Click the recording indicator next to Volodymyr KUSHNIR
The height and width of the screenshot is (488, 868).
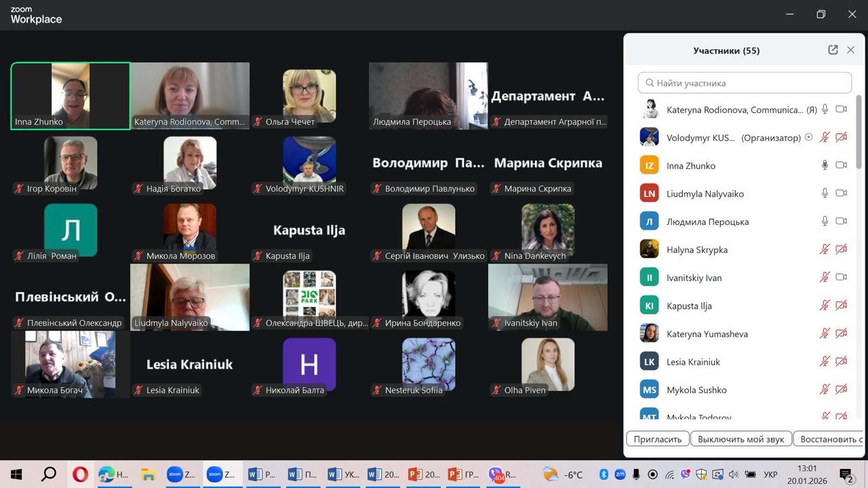tap(808, 138)
